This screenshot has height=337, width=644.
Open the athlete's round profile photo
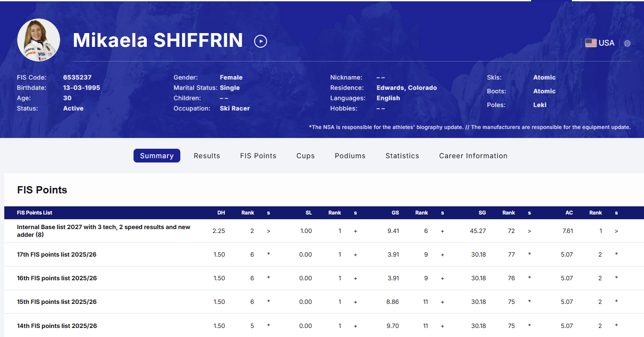tap(39, 40)
